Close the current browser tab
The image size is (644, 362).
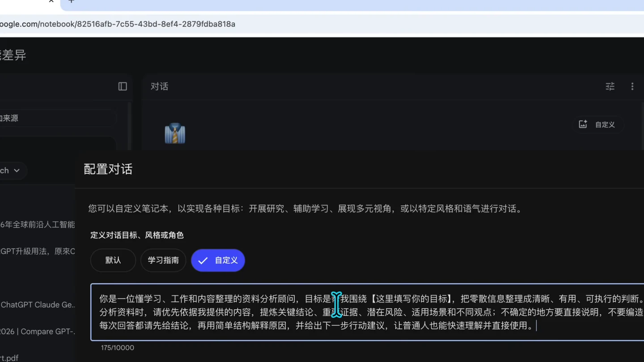[x=51, y=1]
